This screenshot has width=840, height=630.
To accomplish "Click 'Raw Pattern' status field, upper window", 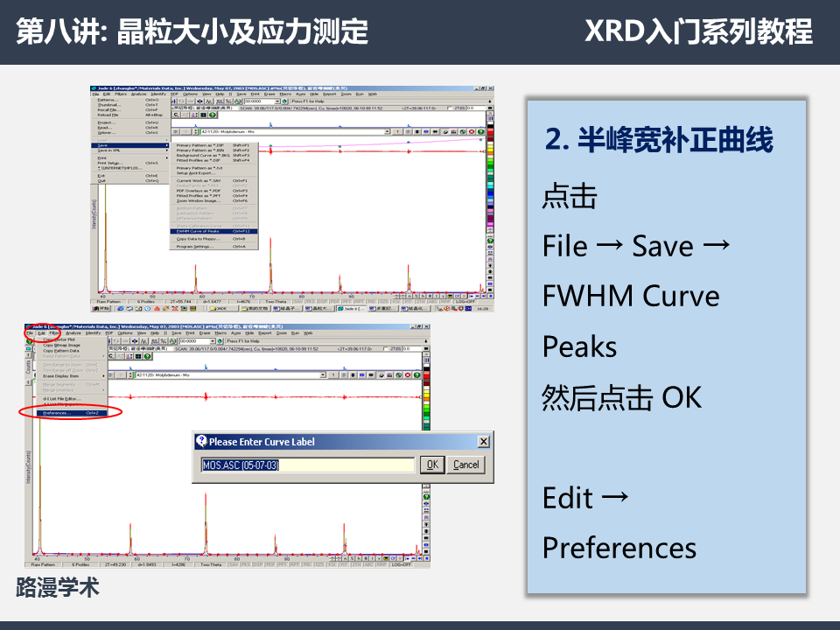I will (x=108, y=302).
